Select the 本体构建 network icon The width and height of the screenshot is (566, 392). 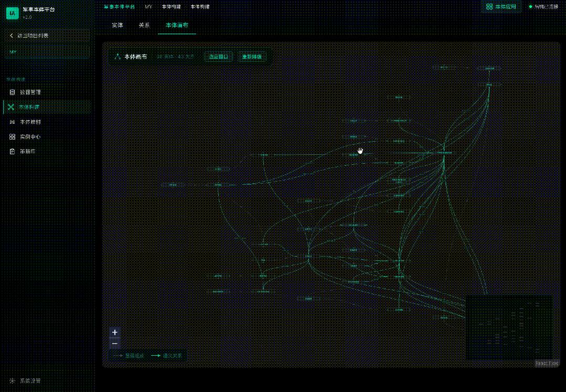pyautogui.click(x=11, y=107)
